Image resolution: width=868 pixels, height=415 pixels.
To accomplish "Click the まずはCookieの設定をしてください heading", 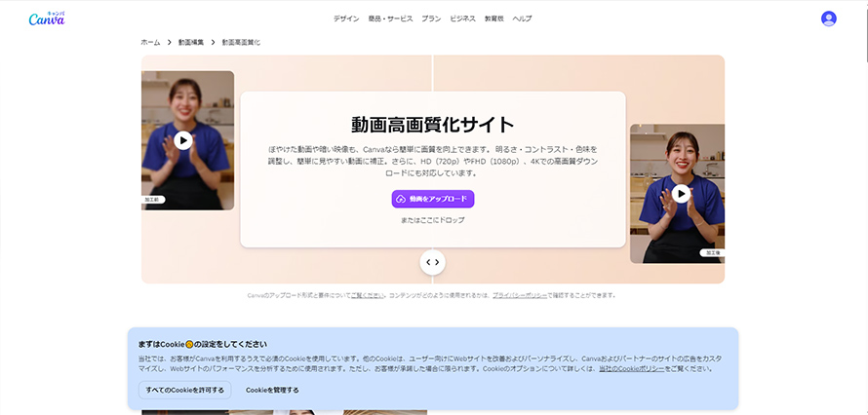I will 203,344.
